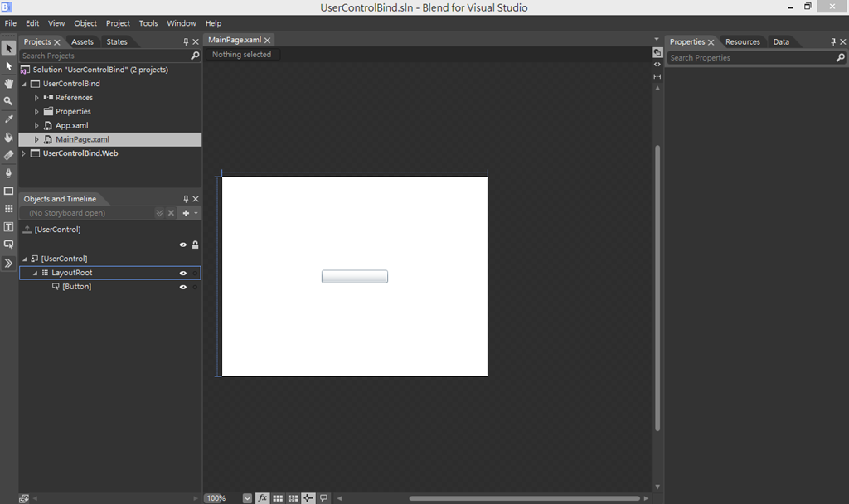Click the artboard horizontal scrollbar
849x504 pixels.
coord(524,498)
